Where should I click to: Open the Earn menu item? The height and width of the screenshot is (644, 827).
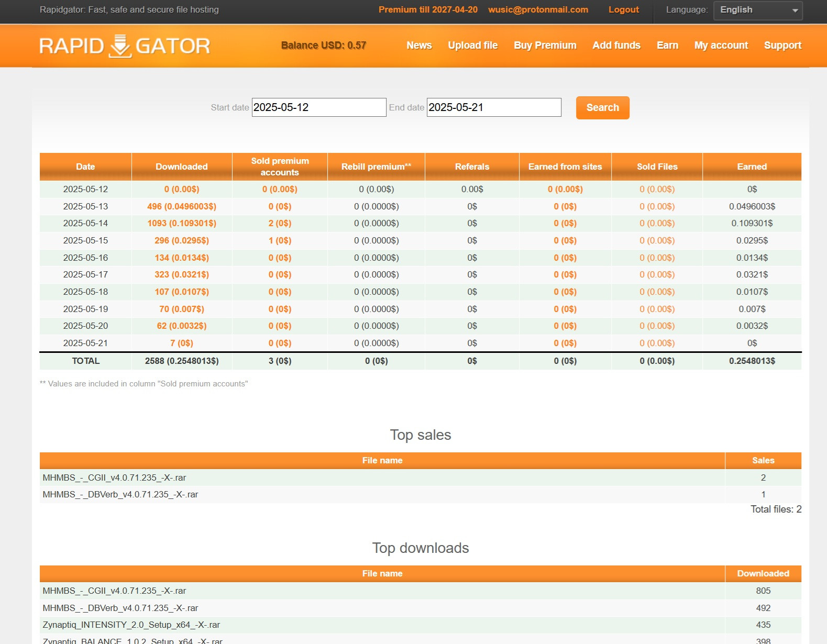point(667,46)
